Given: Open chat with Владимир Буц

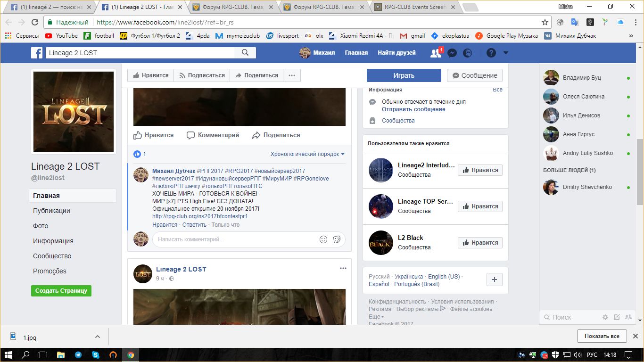Looking at the screenshot, I should click(587, 78).
